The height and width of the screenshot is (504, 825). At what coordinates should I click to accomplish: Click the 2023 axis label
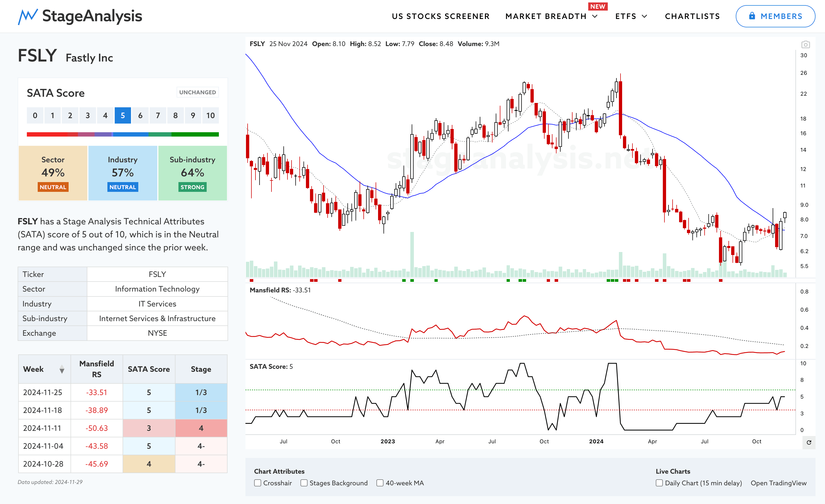pos(387,441)
